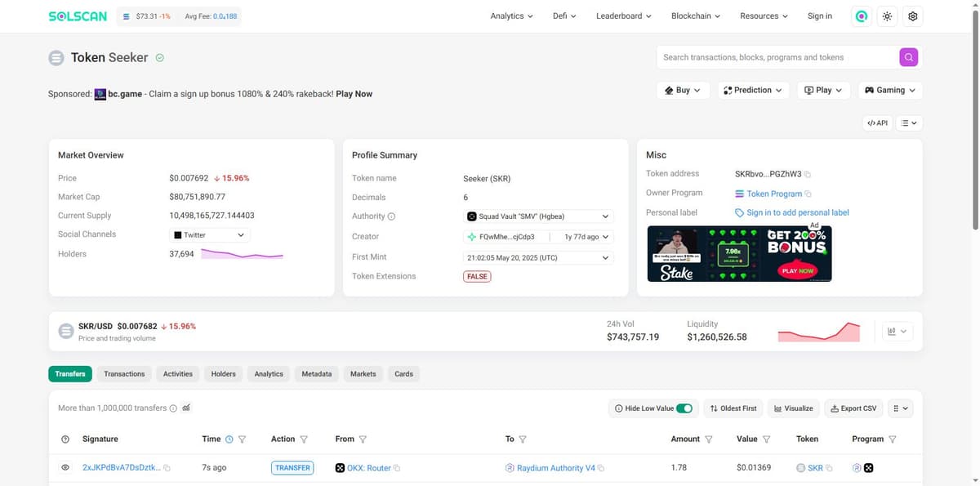The width and height of the screenshot is (980, 486).
Task: Toggle the time format clock icon
Action: [229, 439]
